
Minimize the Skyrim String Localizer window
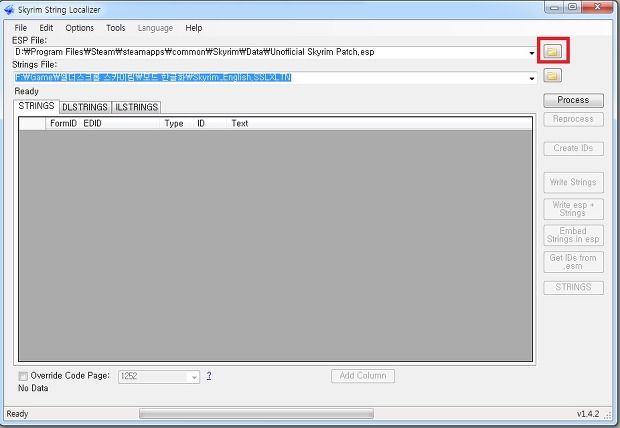click(554, 7)
